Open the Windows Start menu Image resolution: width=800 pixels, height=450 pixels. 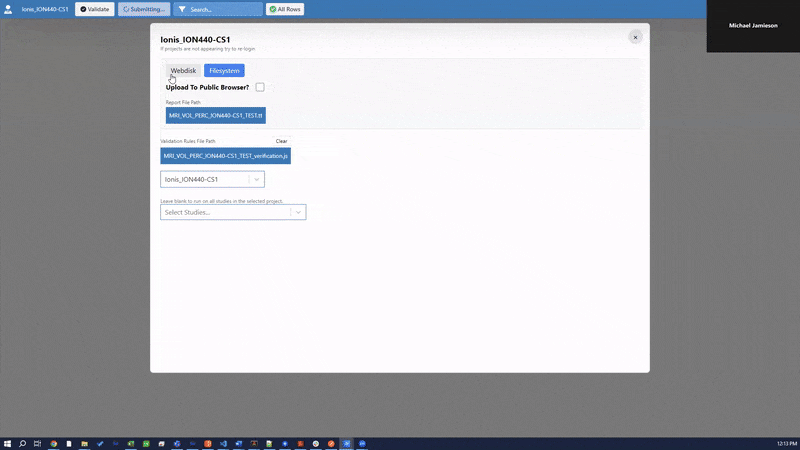[7, 444]
